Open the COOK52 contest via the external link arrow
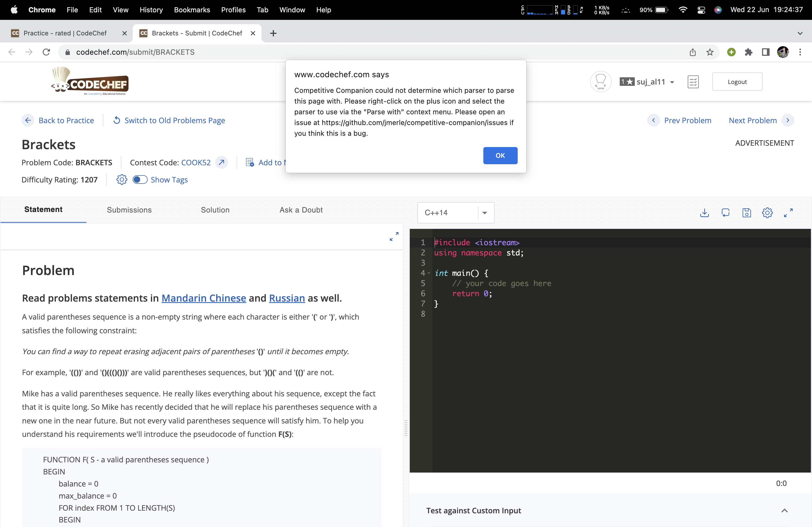This screenshot has width=812, height=527. (x=221, y=163)
